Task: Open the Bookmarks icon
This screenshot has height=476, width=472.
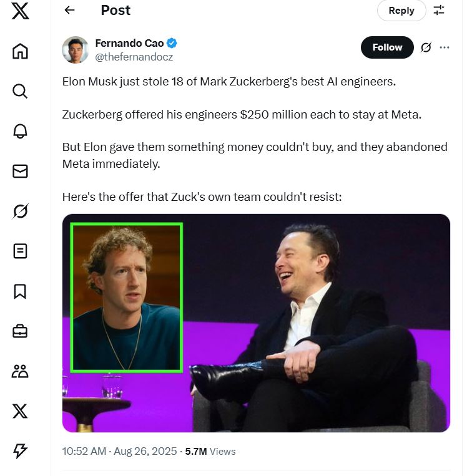Action: point(20,291)
